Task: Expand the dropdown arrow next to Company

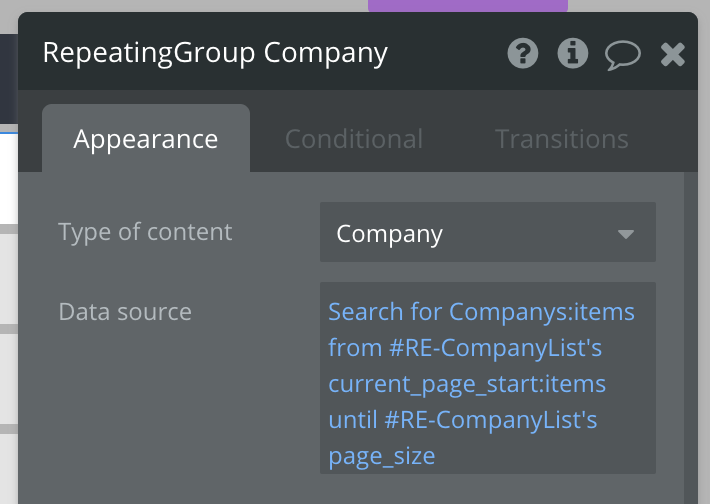Action: (x=626, y=234)
